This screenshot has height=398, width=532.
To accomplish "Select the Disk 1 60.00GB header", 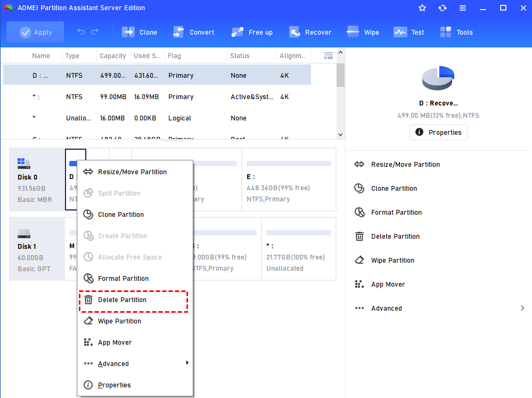I will (x=37, y=249).
